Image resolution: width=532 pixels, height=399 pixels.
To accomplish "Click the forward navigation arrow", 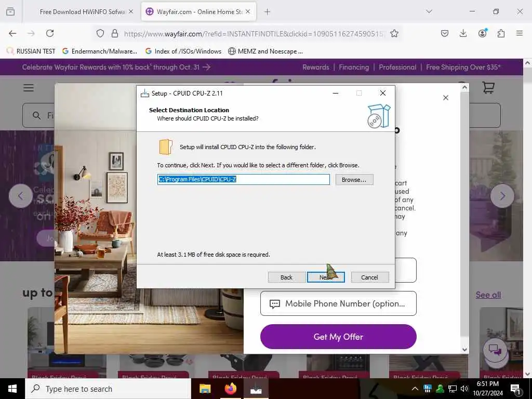I will [31, 33].
